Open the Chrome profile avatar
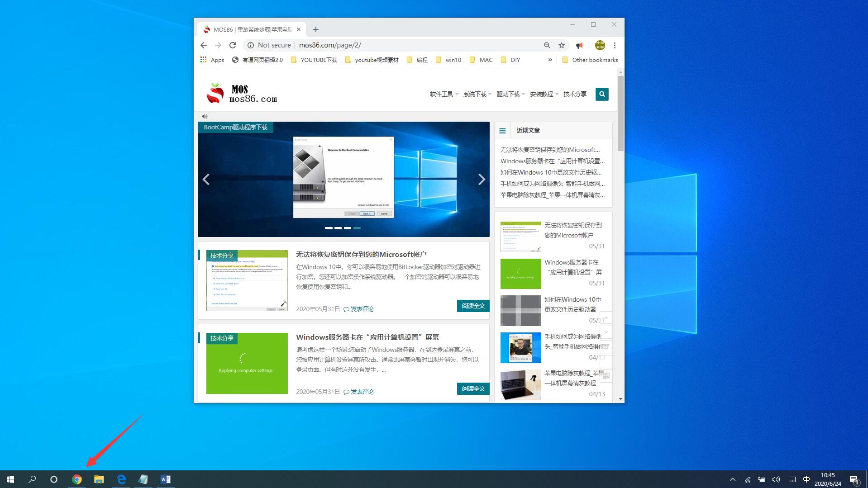Screen dimensions: 868x488 [600, 45]
